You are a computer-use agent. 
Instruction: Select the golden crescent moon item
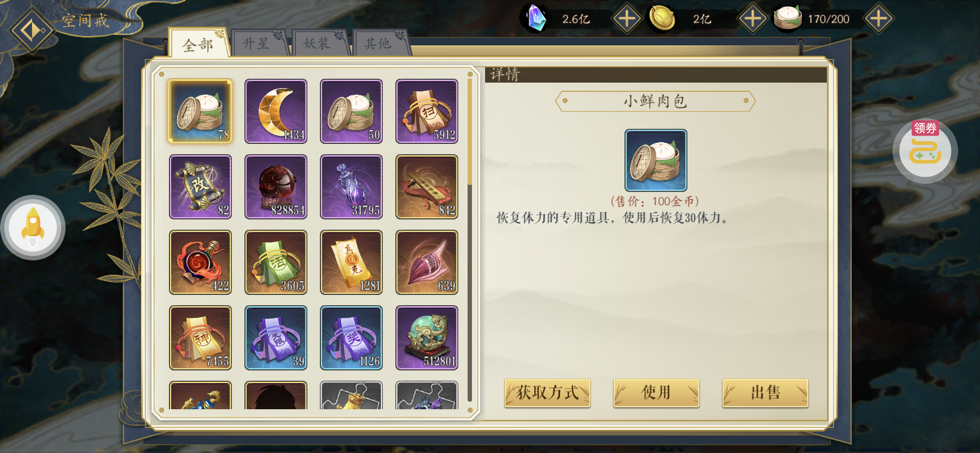(x=276, y=112)
